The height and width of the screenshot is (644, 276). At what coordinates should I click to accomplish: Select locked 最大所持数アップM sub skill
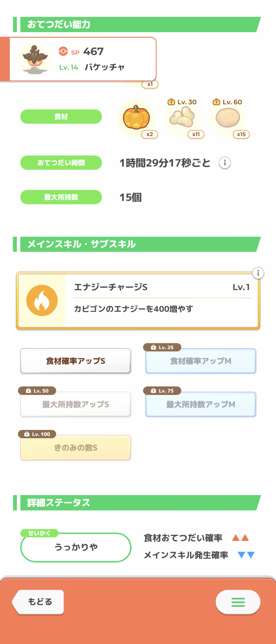coord(201,404)
